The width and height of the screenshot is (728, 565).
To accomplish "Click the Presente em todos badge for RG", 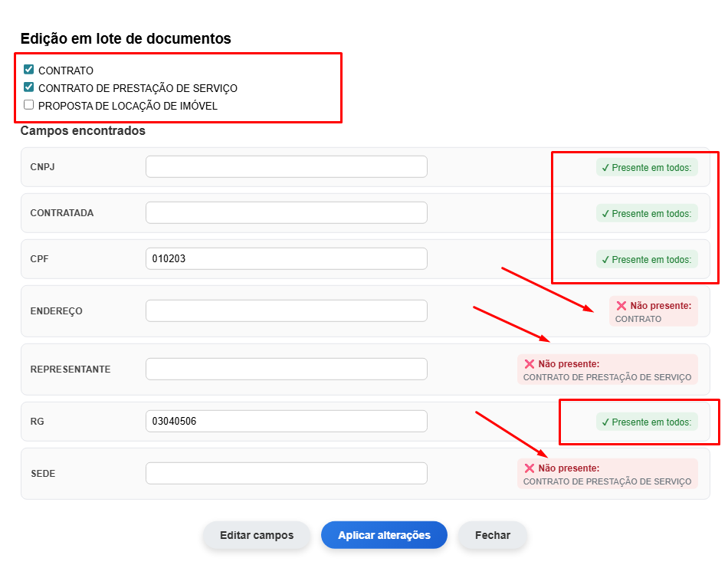I will (x=647, y=422).
